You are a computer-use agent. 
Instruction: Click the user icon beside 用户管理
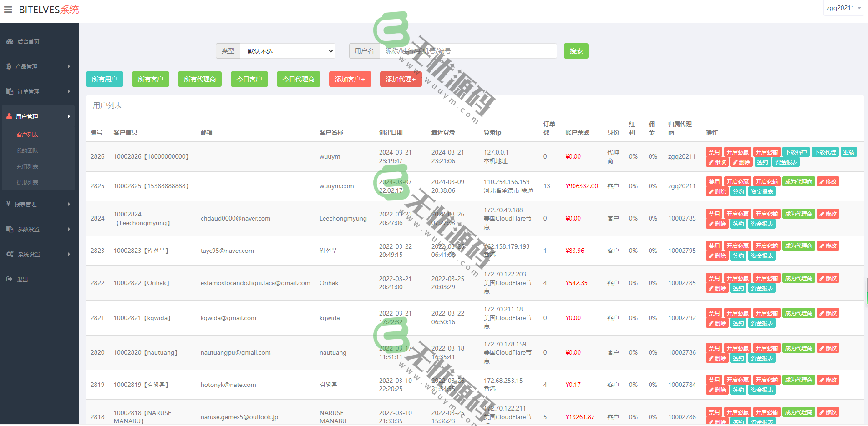click(x=9, y=116)
